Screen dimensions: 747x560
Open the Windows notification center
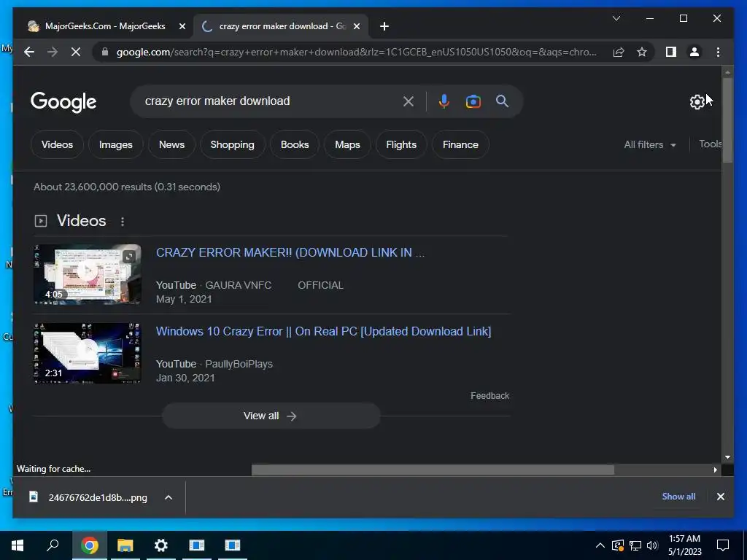click(x=723, y=545)
